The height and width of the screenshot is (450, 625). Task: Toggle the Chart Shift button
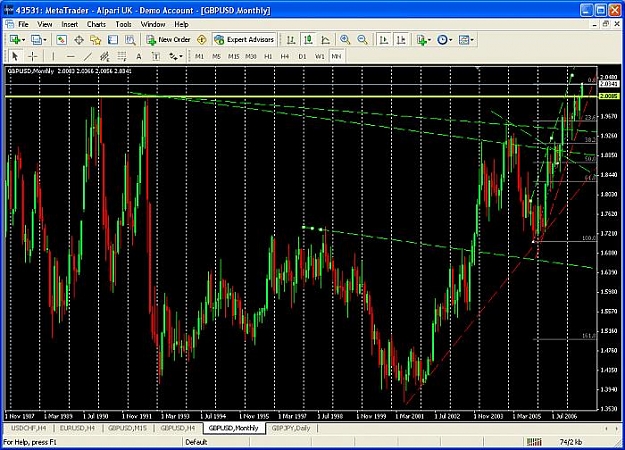(x=401, y=40)
